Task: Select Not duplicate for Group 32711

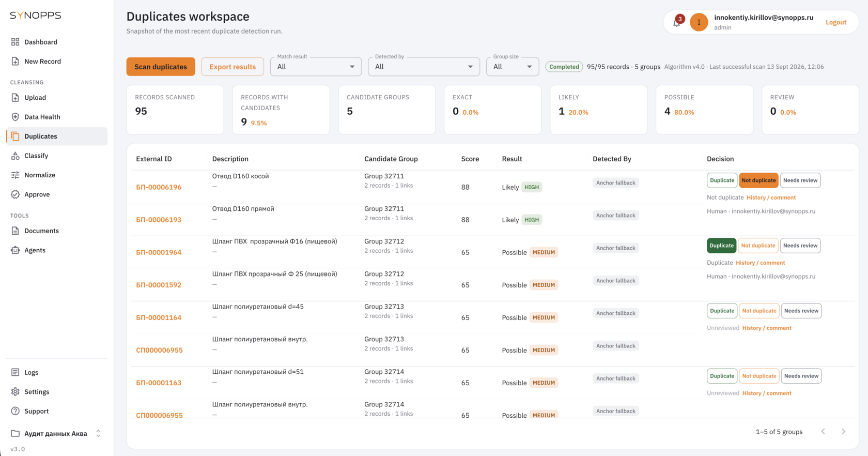Action: (758, 180)
